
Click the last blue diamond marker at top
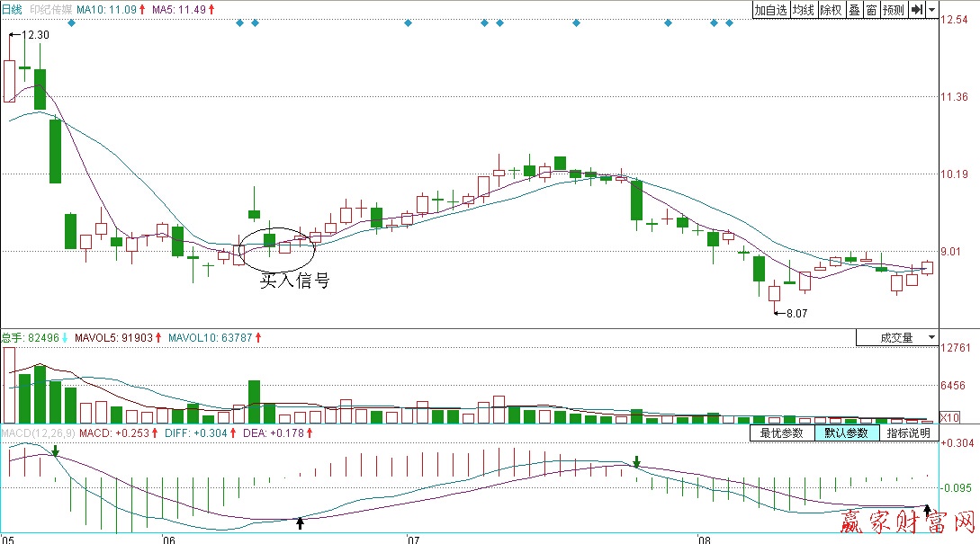coord(730,22)
